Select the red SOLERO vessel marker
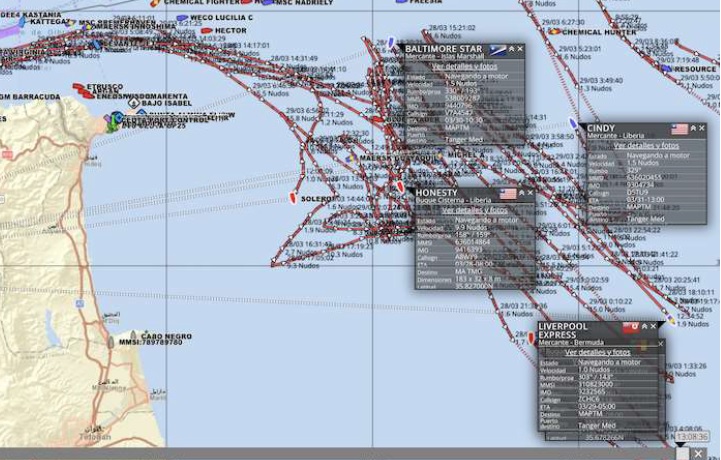Viewport: 721px width, 460px height. point(291,197)
